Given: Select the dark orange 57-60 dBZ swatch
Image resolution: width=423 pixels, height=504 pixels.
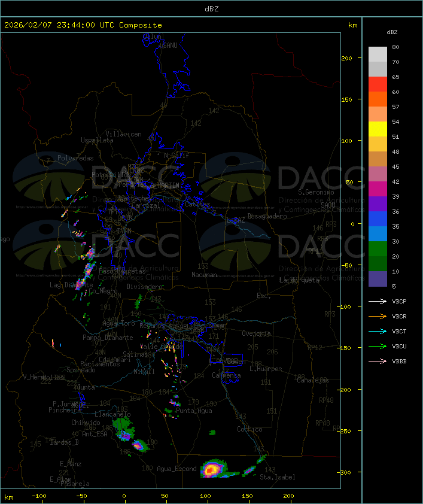Looking at the screenshot, I should click(x=378, y=99).
